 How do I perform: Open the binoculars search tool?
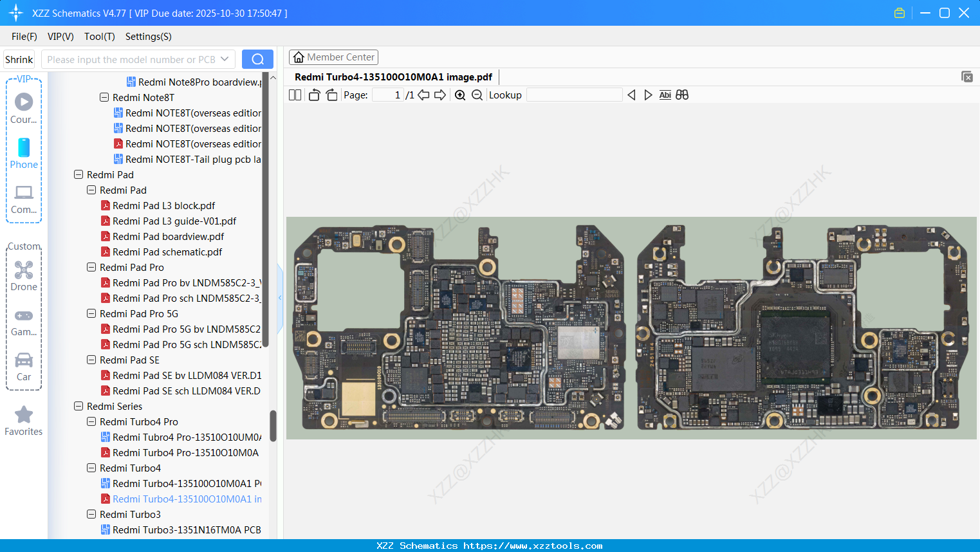point(682,95)
